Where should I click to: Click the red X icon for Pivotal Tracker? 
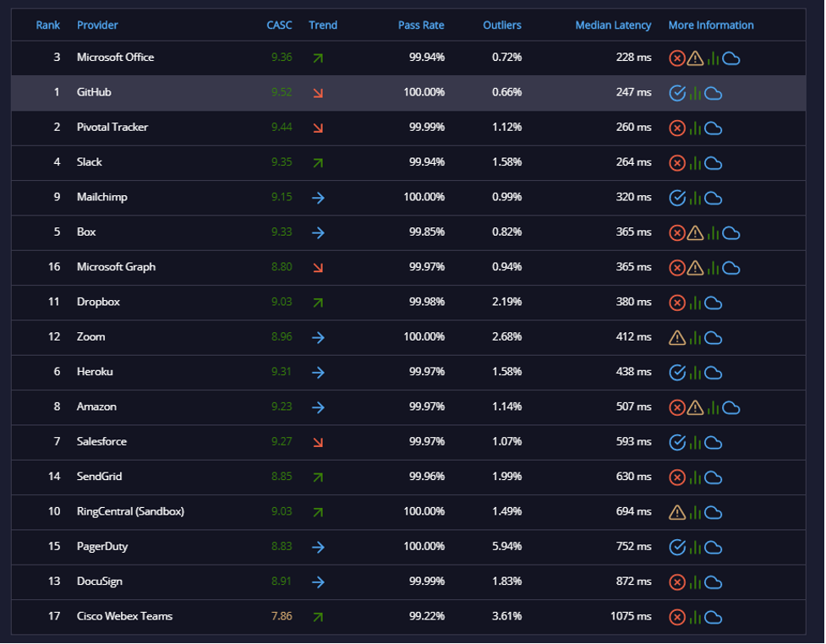(677, 128)
